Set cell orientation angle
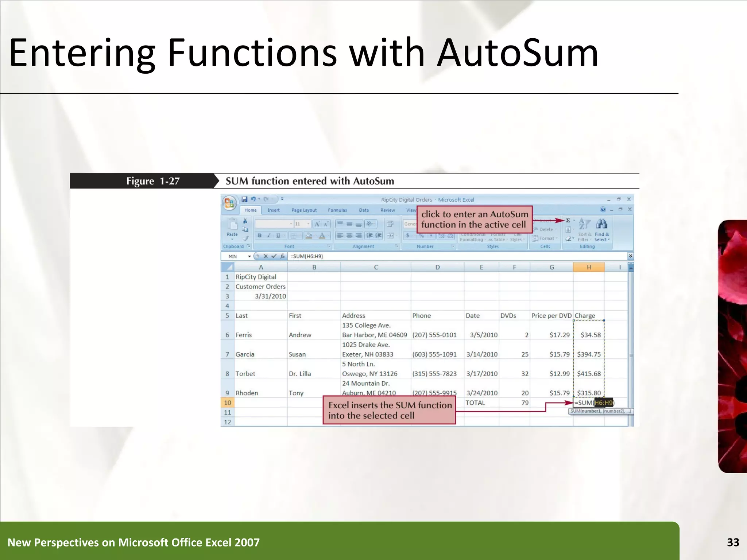The image size is (747, 560). [x=369, y=224]
